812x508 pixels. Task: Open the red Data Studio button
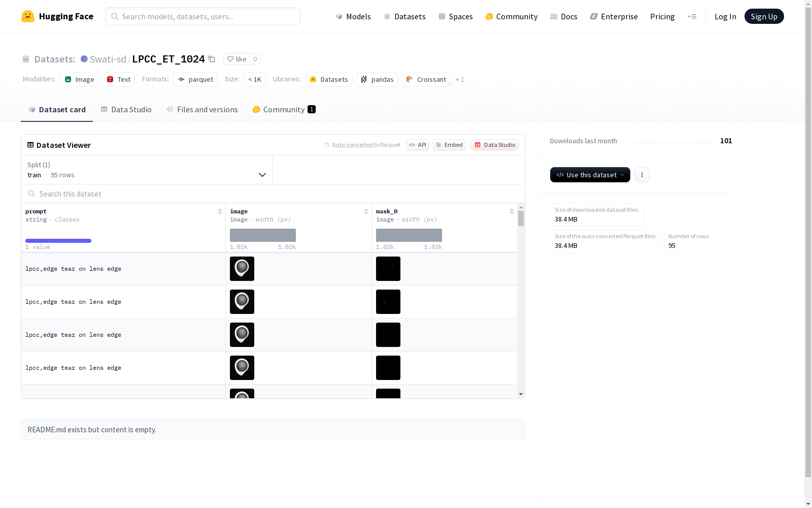pyautogui.click(x=494, y=145)
